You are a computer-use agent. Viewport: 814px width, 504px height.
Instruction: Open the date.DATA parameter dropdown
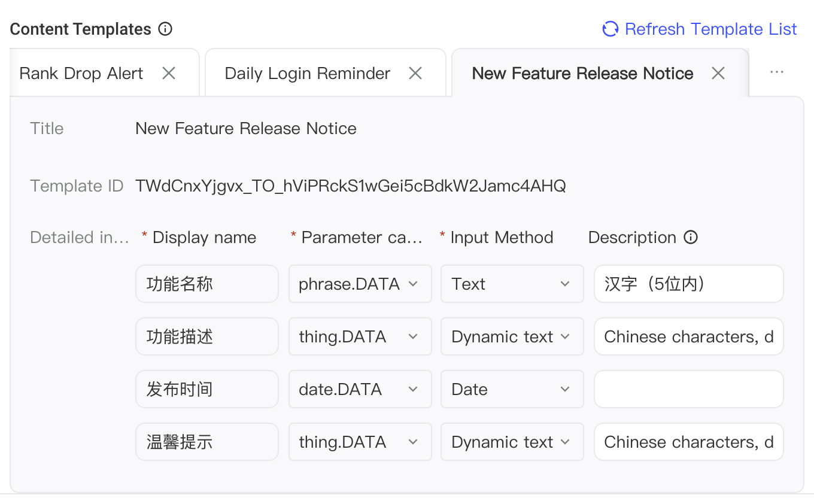click(360, 389)
